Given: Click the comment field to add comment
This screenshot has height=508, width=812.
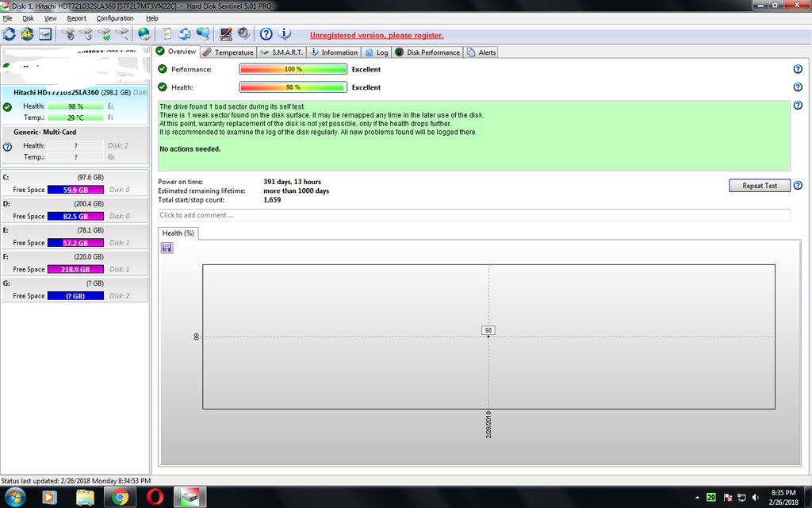Looking at the screenshot, I should 474,215.
